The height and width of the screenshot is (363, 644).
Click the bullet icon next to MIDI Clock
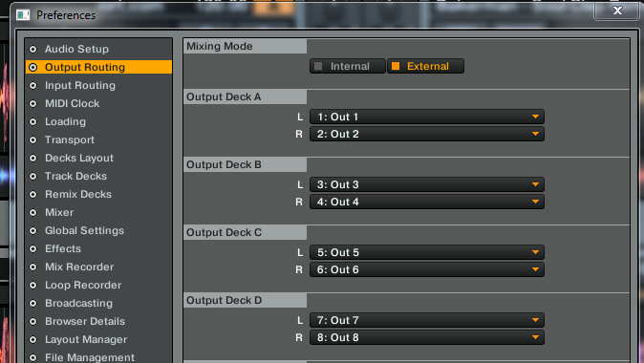pos(32,103)
